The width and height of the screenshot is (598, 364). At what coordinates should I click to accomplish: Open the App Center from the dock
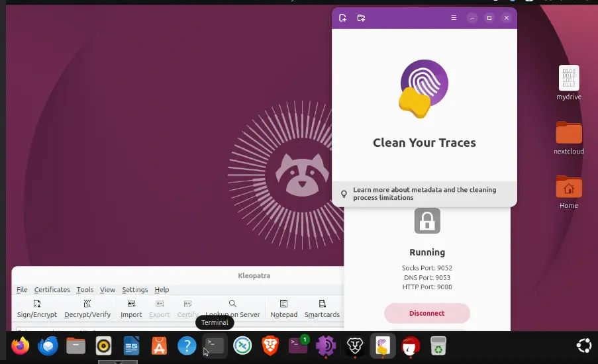click(159, 346)
